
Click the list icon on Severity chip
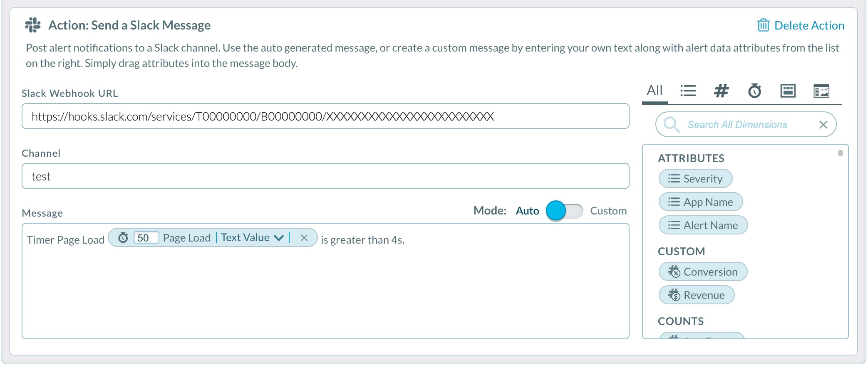point(674,178)
